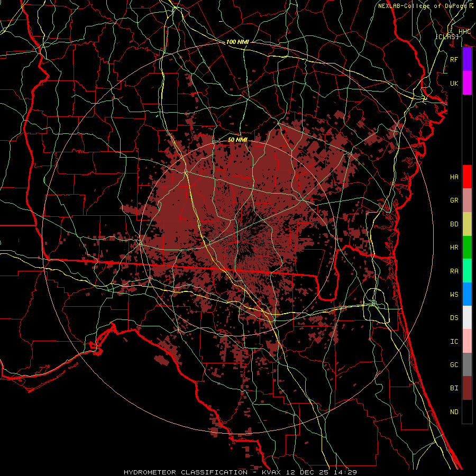Screen dimensions: 476x476
Task: Click the green HR legend color swatch
Action: [467, 248]
